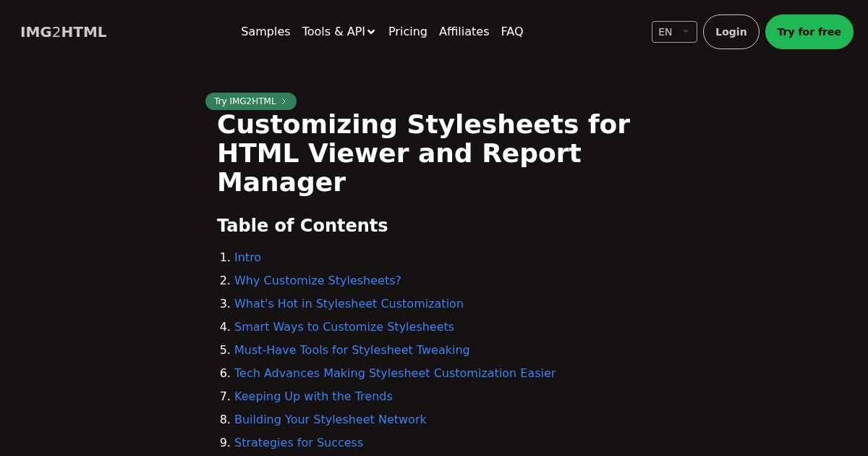Select Smart Ways to Customize Stylesheets
The width and height of the screenshot is (868, 456).
pos(344,326)
